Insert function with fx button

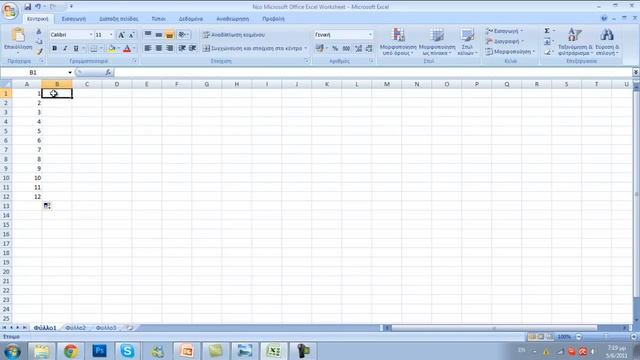108,72
